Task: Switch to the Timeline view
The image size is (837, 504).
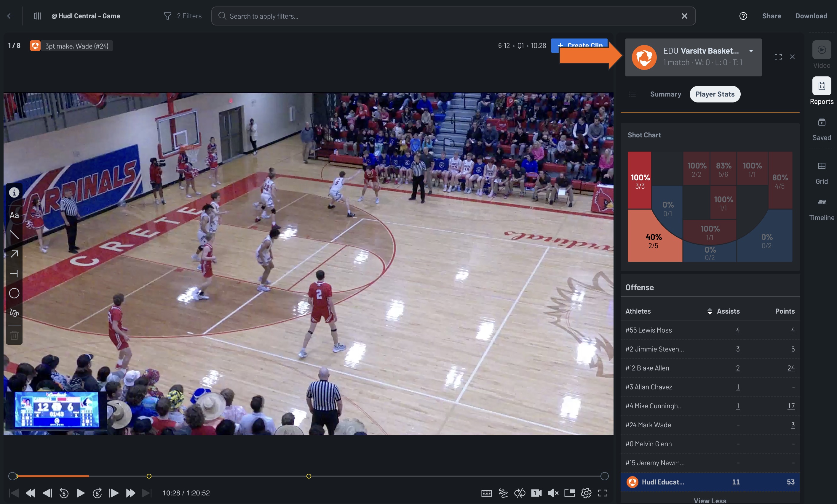Action: click(822, 209)
